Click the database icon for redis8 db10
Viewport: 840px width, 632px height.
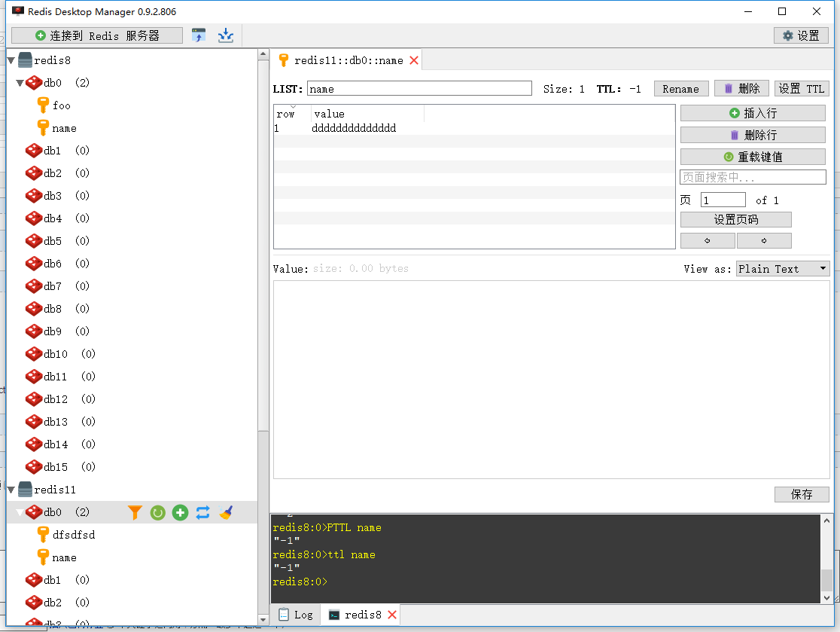pyautogui.click(x=34, y=354)
